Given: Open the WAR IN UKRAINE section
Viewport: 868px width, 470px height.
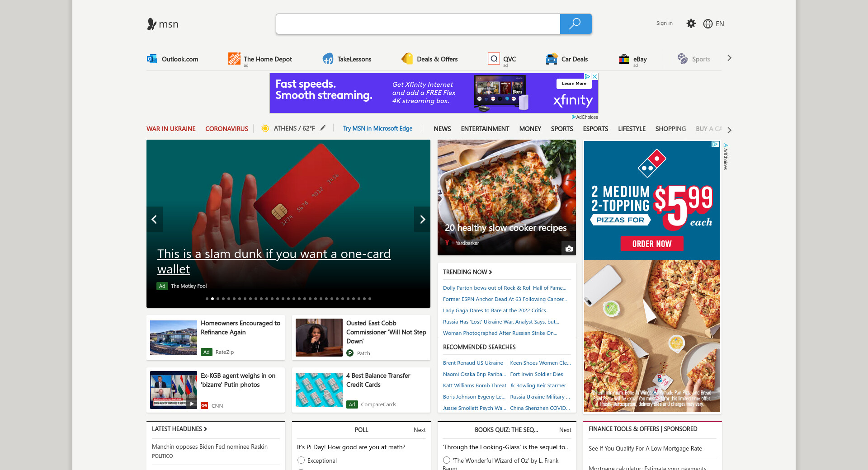Looking at the screenshot, I should (x=171, y=129).
